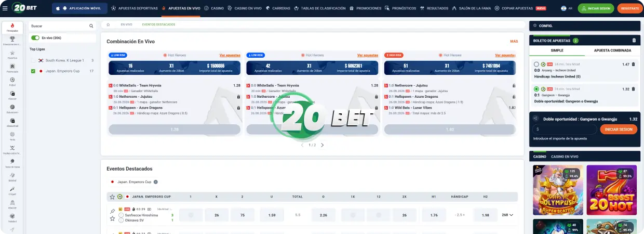
Task: Open the Casino menu item
Action: coord(214,8)
